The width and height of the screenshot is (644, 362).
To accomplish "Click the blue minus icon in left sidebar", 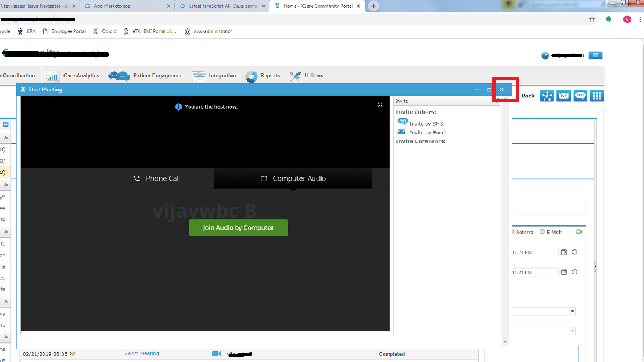I will coord(5,124).
